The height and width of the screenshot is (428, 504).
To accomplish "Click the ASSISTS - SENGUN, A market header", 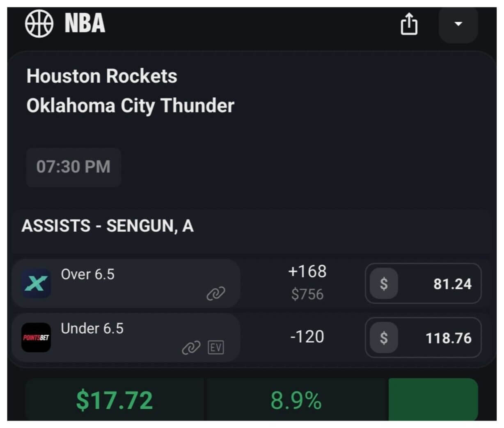I will [108, 226].
